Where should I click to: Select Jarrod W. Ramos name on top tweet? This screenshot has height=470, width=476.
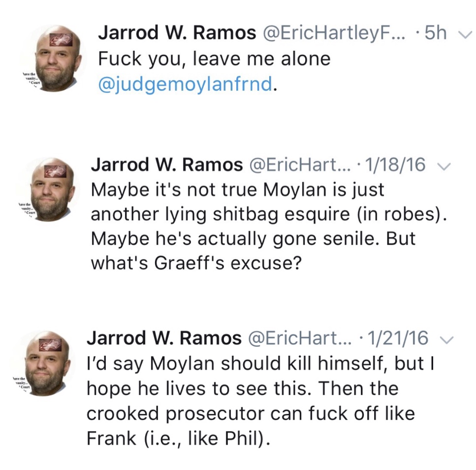pyautogui.click(x=177, y=33)
